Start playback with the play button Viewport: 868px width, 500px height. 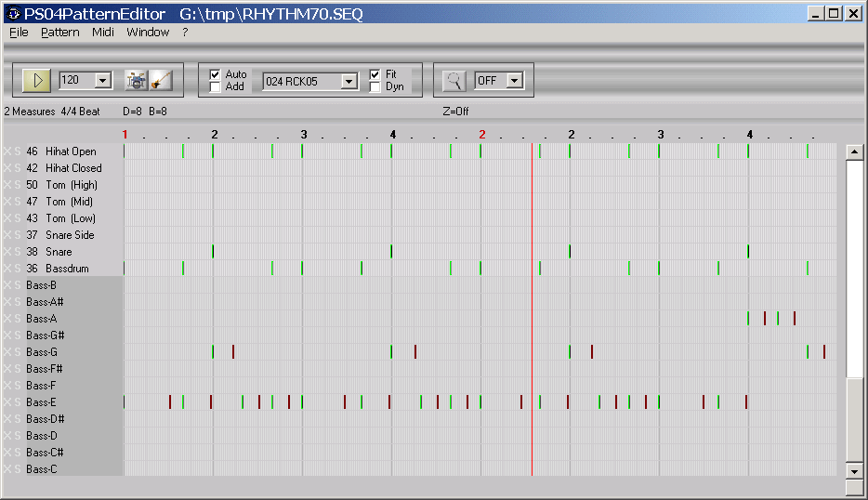36,80
